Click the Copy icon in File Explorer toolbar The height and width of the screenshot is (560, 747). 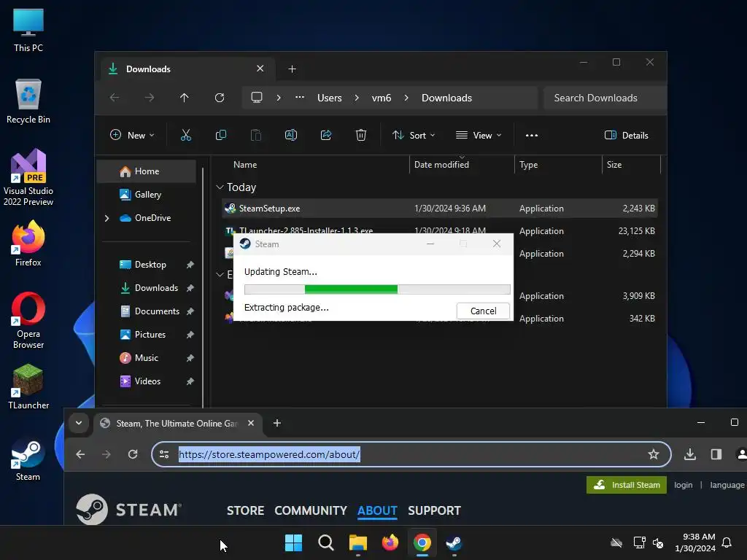(x=221, y=135)
